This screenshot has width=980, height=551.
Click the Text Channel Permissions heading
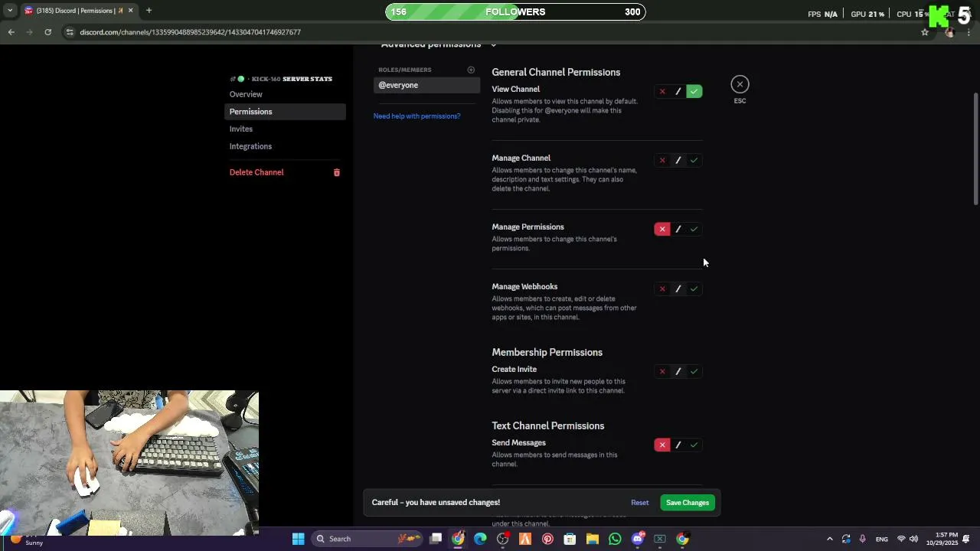pyautogui.click(x=547, y=426)
